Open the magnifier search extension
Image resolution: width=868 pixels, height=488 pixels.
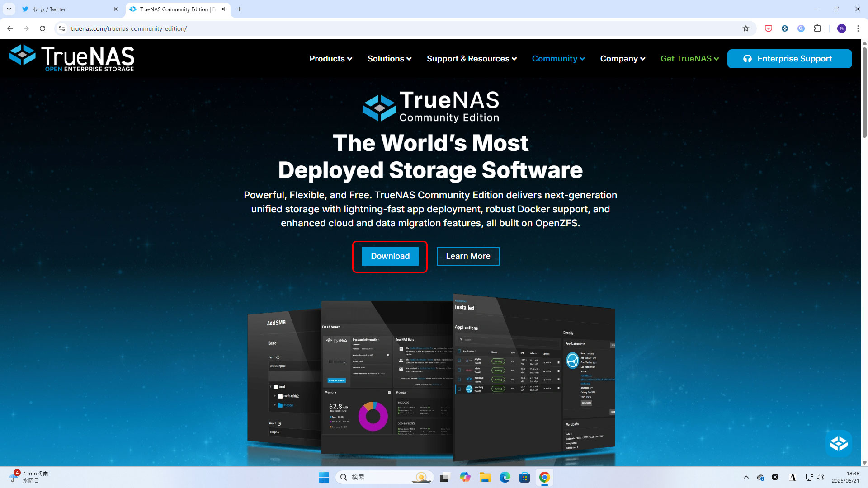[x=801, y=28]
